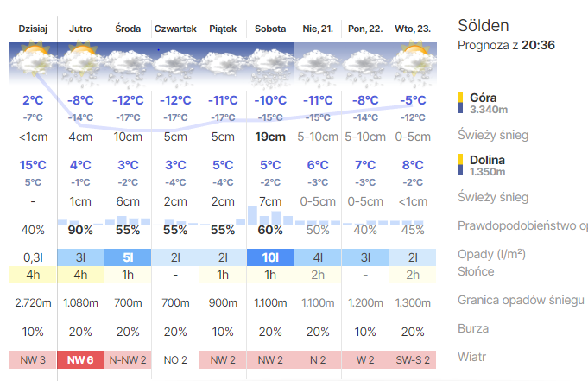
Task: Click the Dzisiaj weather icon
Action: 34,62
